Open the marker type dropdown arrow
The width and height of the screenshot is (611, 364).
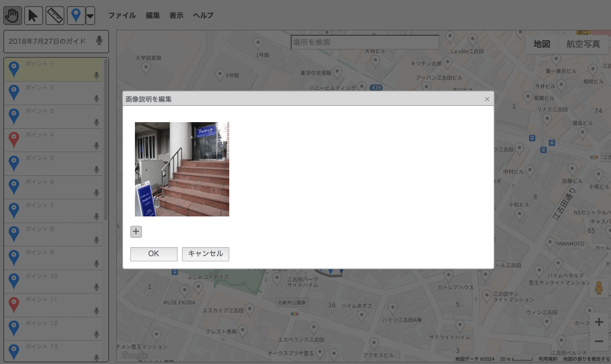(x=90, y=16)
